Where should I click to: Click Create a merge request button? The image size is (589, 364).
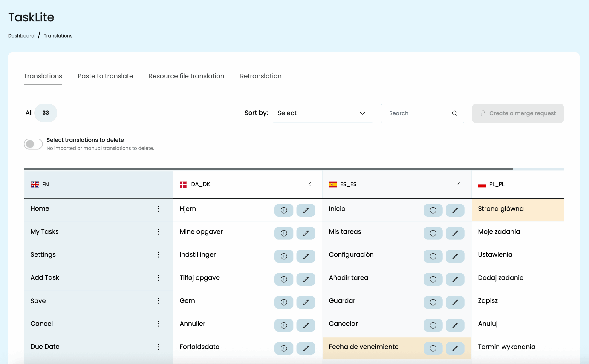point(517,113)
